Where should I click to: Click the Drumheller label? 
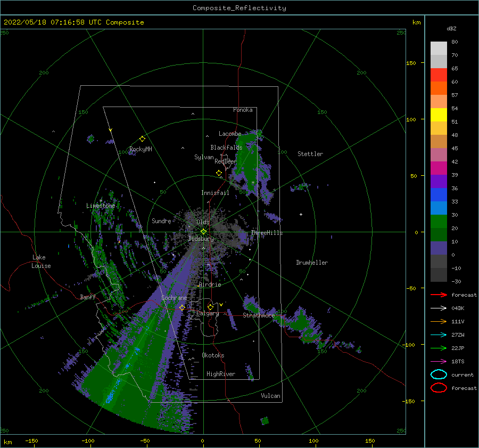(x=312, y=263)
